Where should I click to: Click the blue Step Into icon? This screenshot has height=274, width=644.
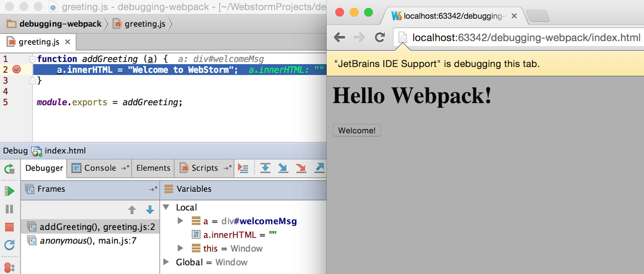click(283, 168)
